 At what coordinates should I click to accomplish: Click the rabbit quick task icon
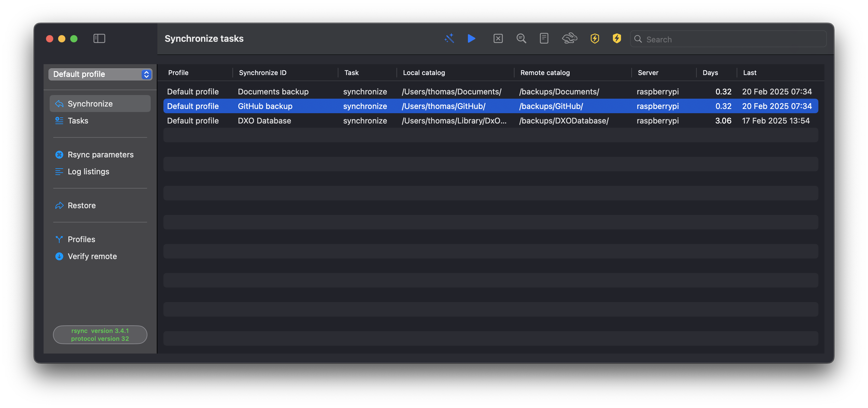click(570, 38)
